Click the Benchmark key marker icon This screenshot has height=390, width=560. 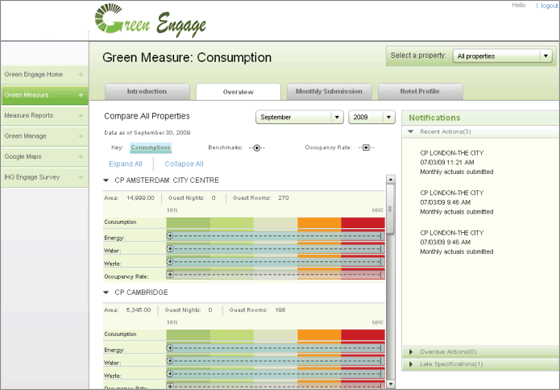point(257,148)
